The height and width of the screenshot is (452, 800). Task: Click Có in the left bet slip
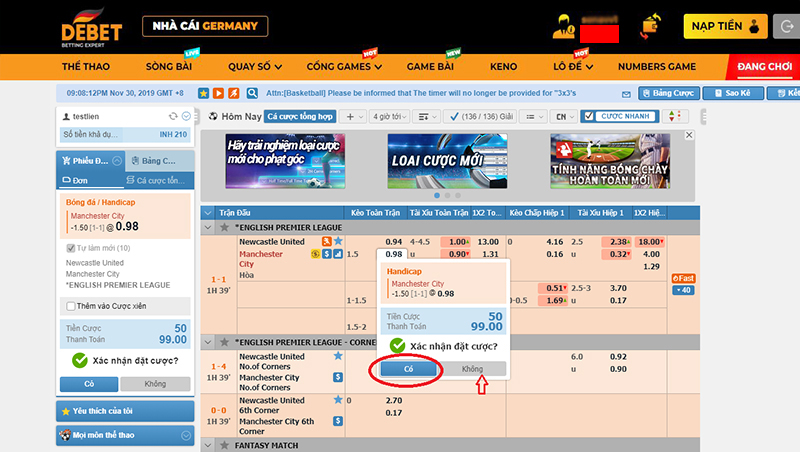click(x=89, y=384)
